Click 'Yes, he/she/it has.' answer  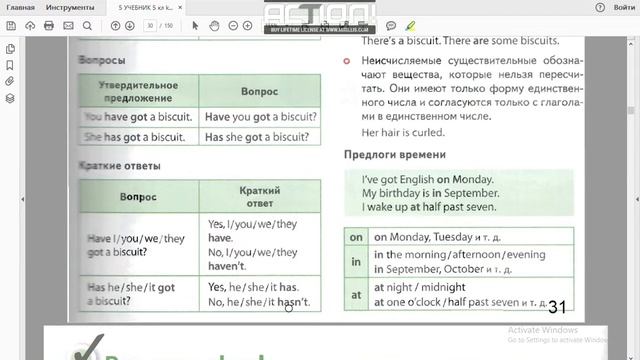click(253, 287)
